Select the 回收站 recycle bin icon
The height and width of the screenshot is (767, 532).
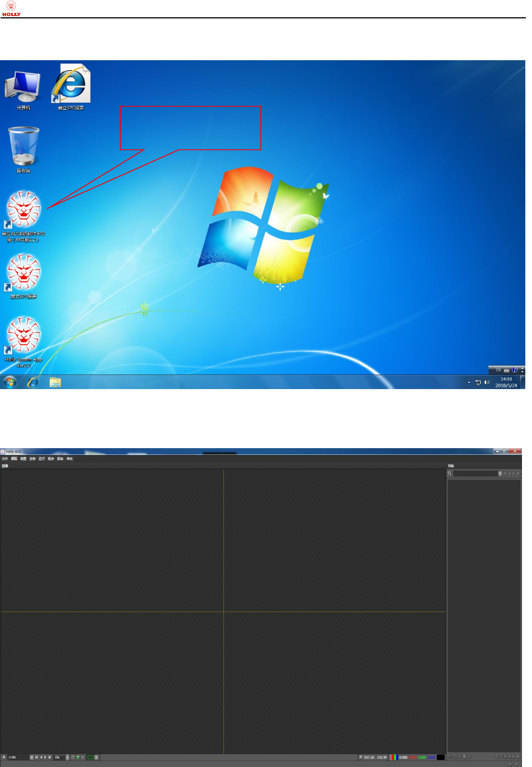coord(23,150)
